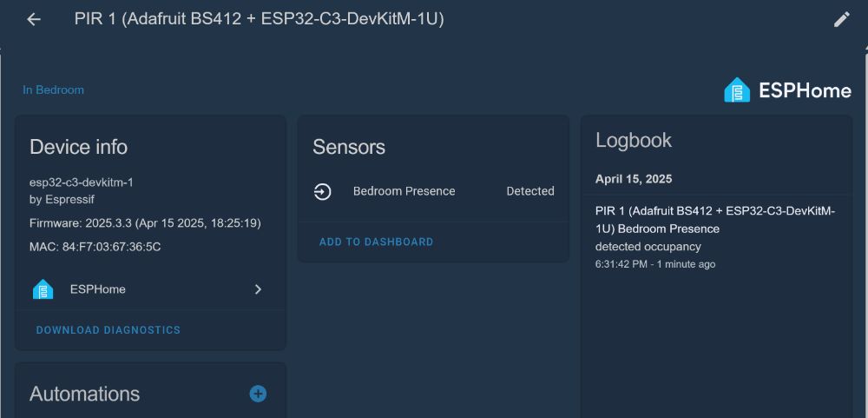Click the MAC address text

[95, 247]
